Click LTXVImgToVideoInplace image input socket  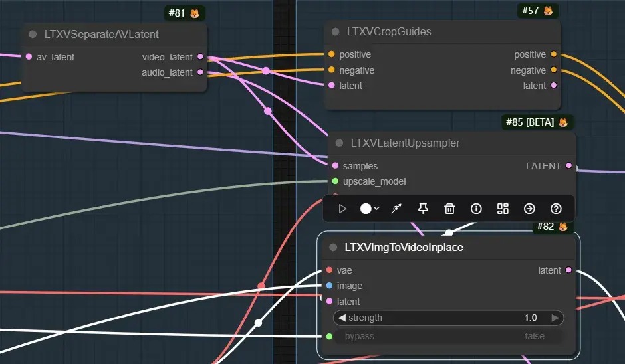pyautogui.click(x=329, y=286)
